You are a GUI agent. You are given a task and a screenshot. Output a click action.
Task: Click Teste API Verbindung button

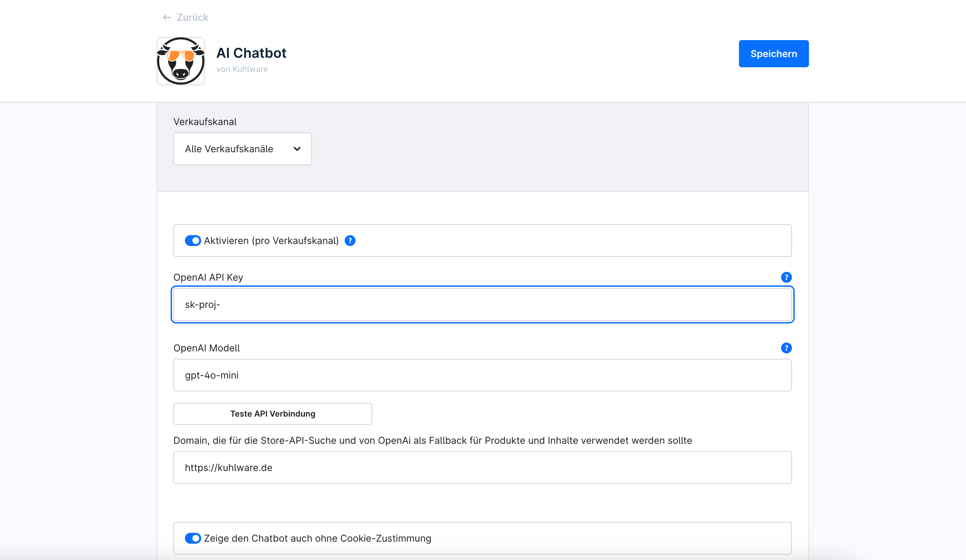(272, 414)
